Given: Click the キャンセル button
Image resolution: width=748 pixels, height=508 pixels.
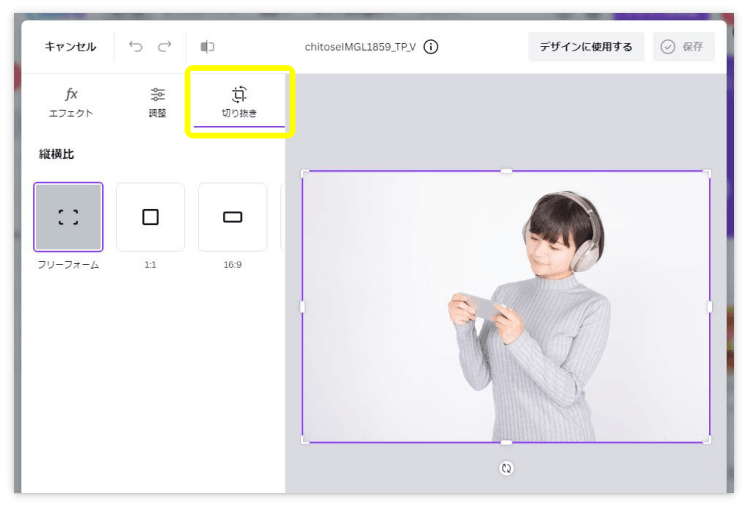Looking at the screenshot, I should (x=70, y=47).
